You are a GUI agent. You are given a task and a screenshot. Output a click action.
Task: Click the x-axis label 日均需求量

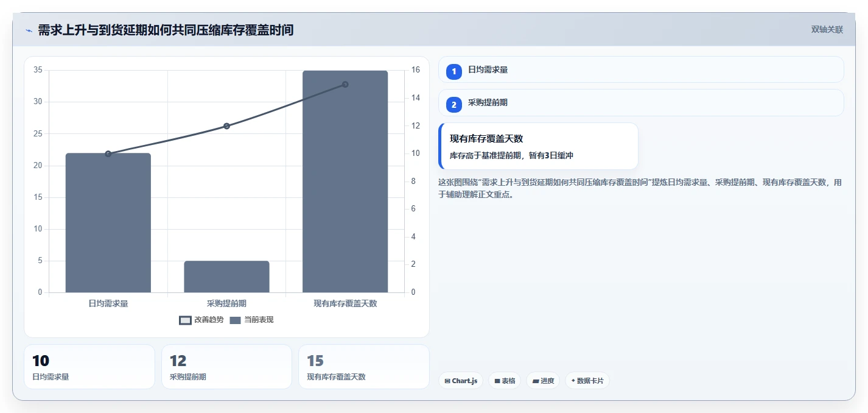pyautogui.click(x=108, y=303)
